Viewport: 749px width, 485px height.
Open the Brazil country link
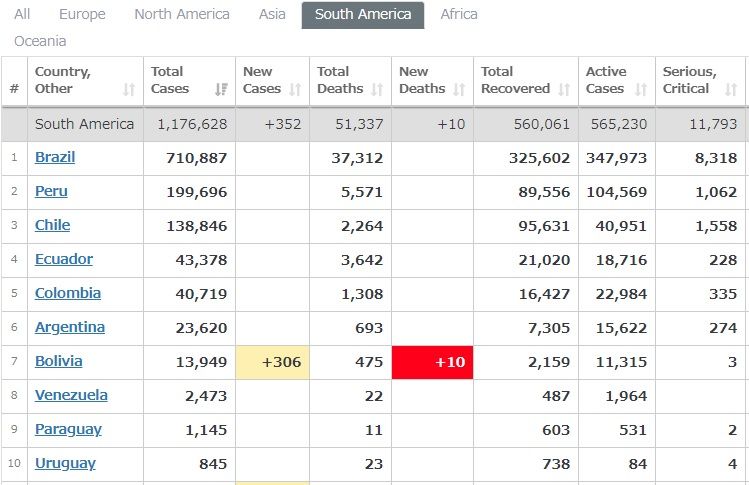pyautogui.click(x=55, y=157)
